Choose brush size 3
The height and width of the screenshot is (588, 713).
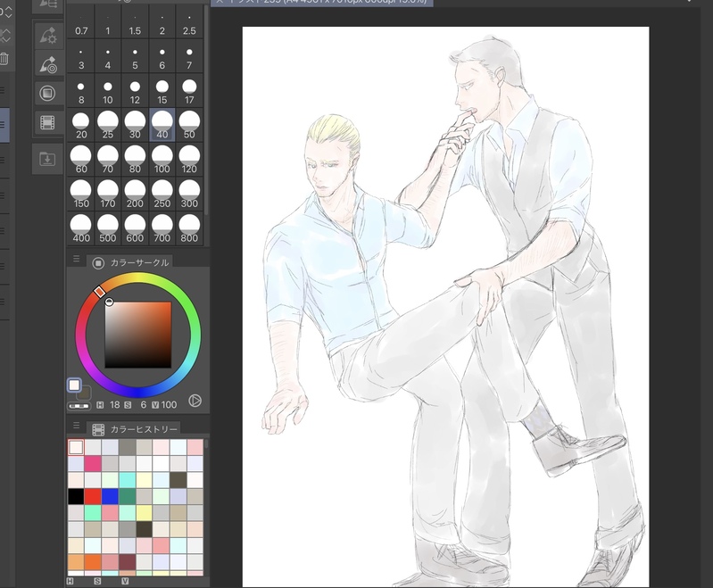[x=81, y=56]
